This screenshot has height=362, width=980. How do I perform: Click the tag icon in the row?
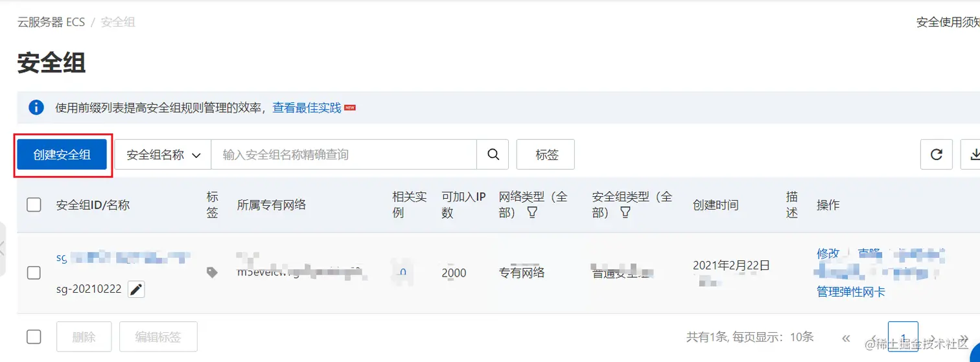pyautogui.click(x=212, y=273)
